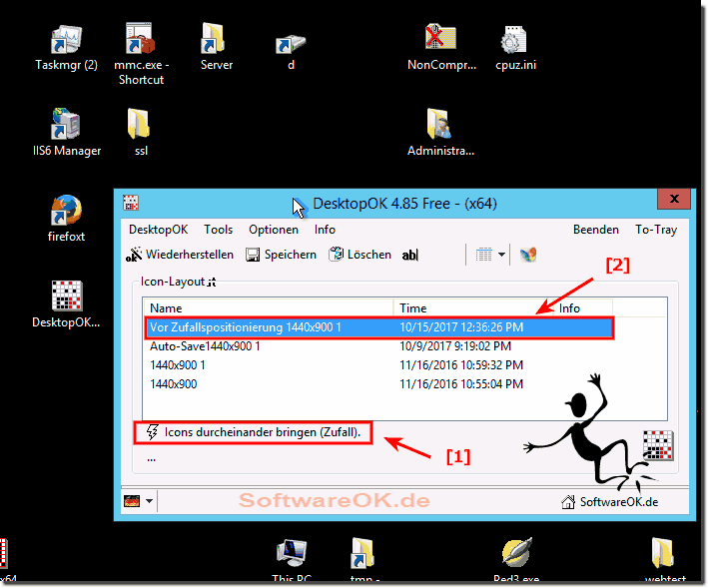Image resolution: width=708 pixels, height=588 pixels.
Task: Click the time 11/16/2016 10:55:04 PM
Action: point(461,384)
